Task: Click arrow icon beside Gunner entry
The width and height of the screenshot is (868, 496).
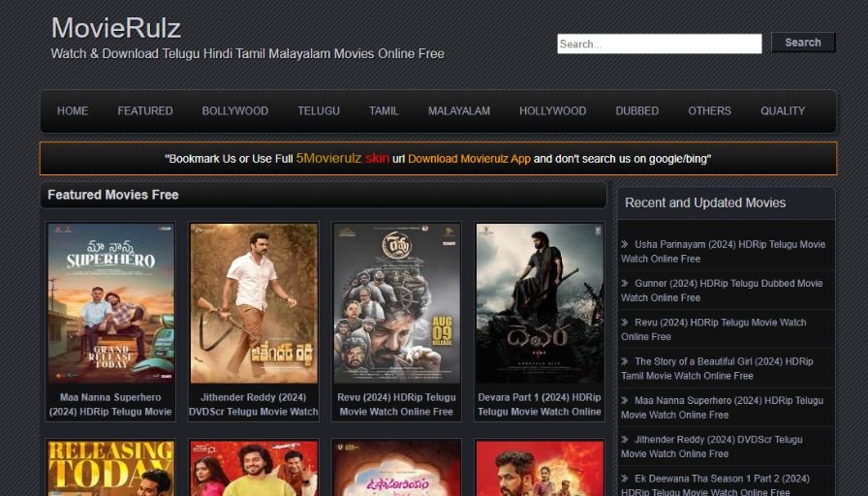Action: pos(625,283)
